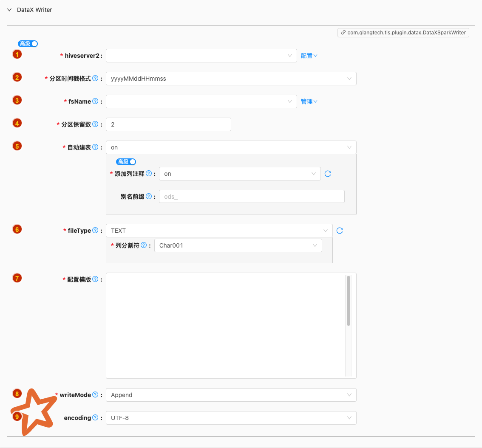
Task: Show help for 分区保留数
Action: pyautogui.click(x=95, y=124)
